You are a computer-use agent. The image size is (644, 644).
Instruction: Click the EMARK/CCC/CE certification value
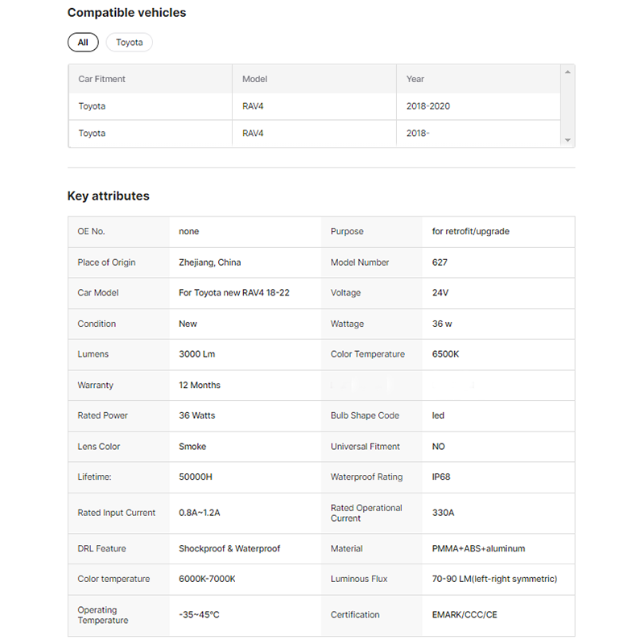click(x=464, y=615)
